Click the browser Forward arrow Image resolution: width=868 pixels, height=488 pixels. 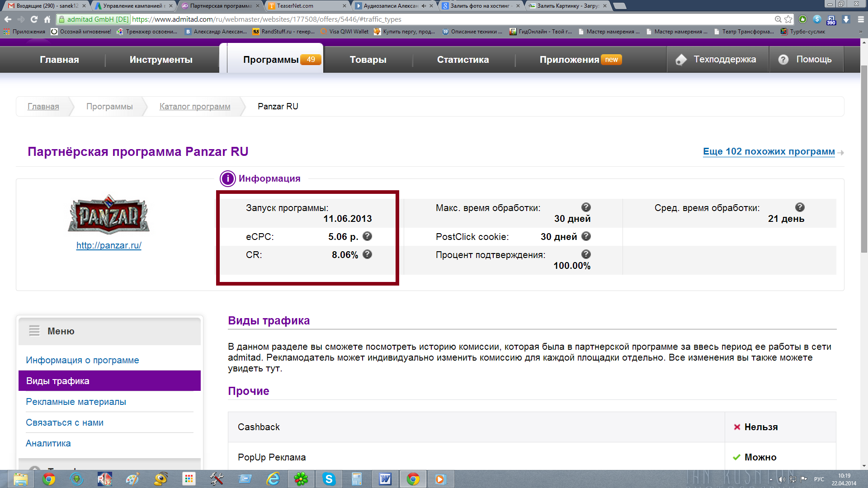coord(21,19)
